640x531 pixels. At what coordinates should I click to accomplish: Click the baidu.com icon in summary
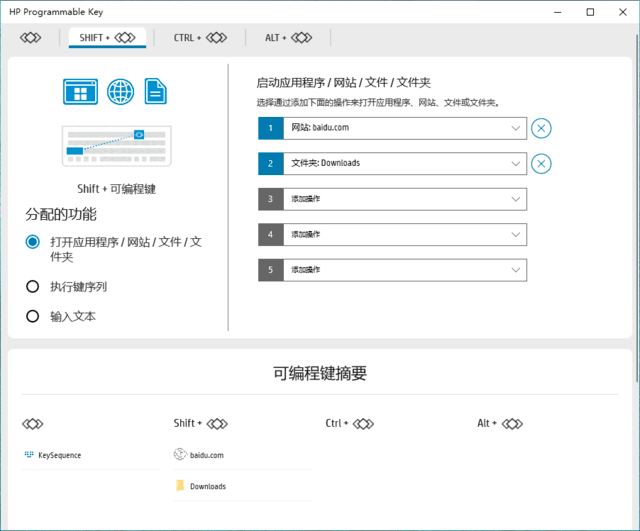tap(181, 455)
